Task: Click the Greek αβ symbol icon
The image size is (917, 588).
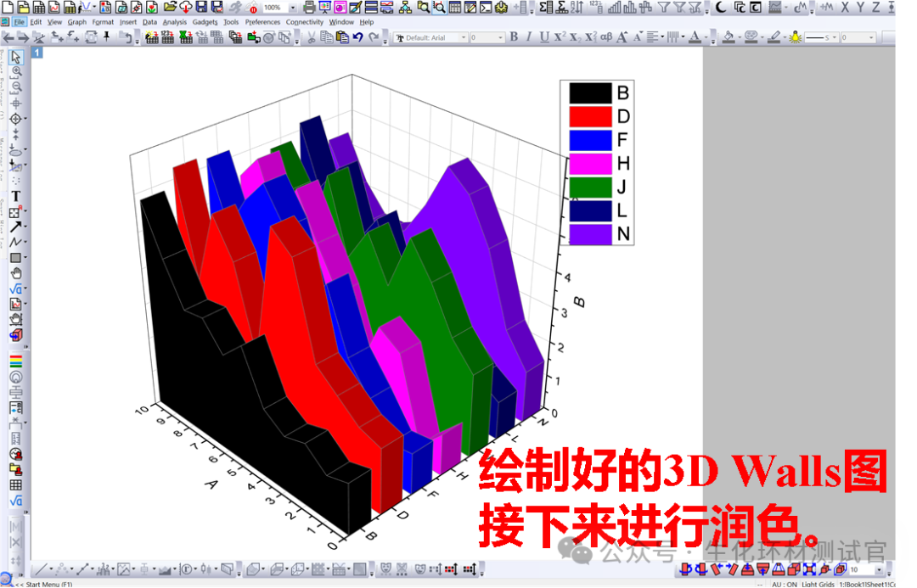Action: (606, 36)
